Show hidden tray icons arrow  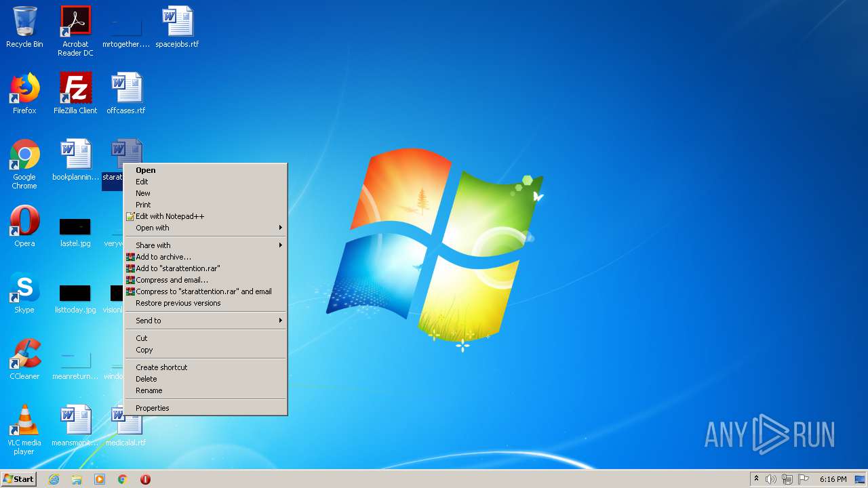pyautogui.click(x=756, y=479)
